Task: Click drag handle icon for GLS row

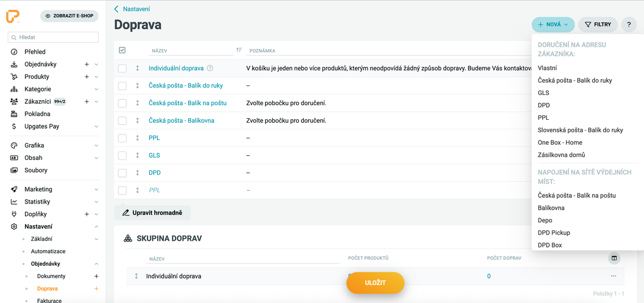Action: pyautogui.click(x=137, y=155)
